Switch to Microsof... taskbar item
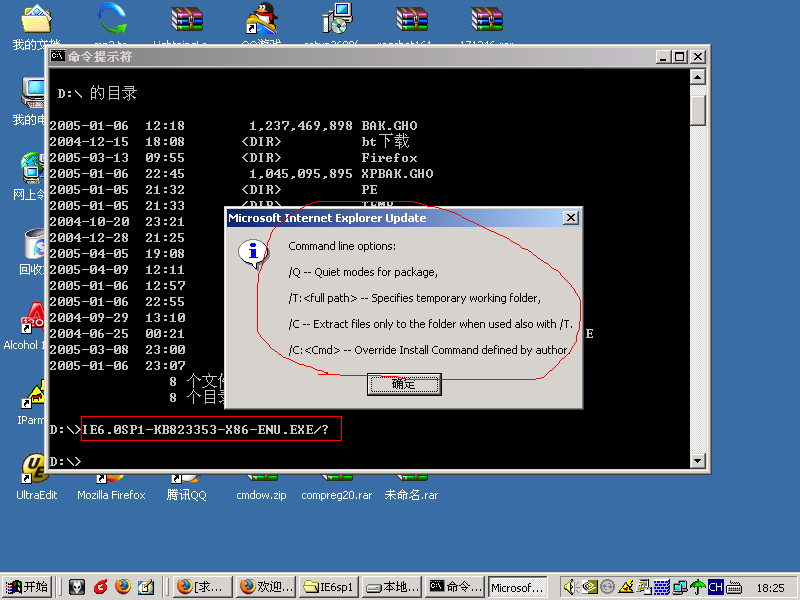Viewport: 800px width, 600px height. pyautogui.click(x=518, y=587)
